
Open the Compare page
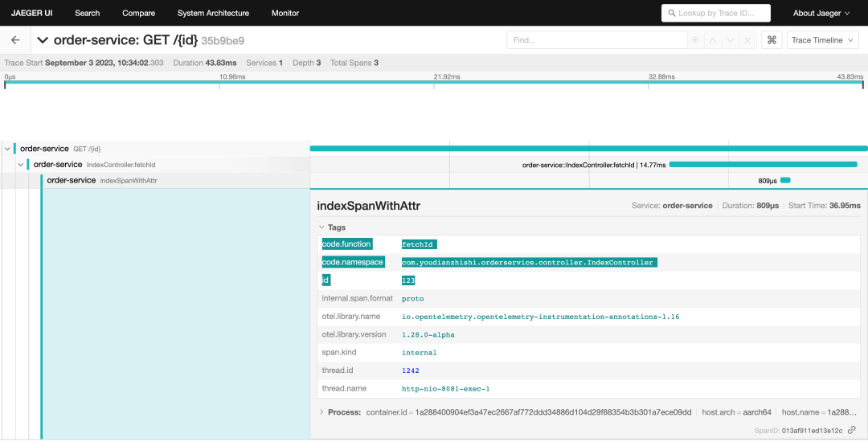pyautogui.click(x=138, y=13)
